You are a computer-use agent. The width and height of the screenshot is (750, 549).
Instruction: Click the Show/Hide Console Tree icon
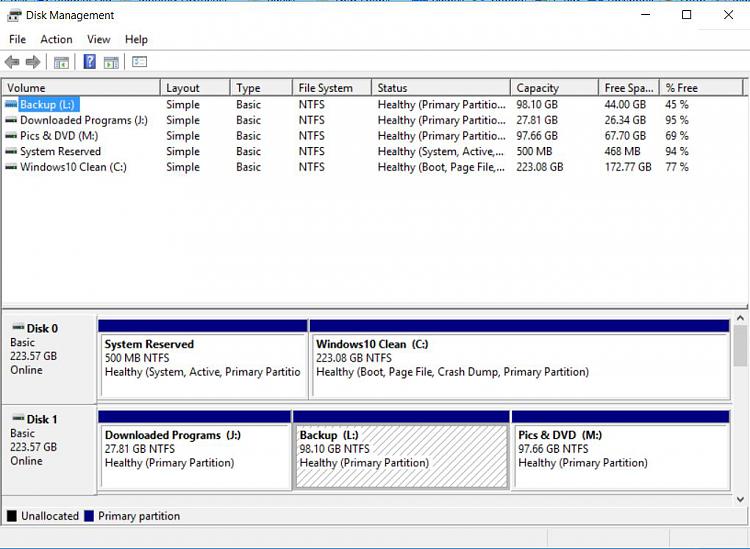pyautogui.click(x=61, y=62)
